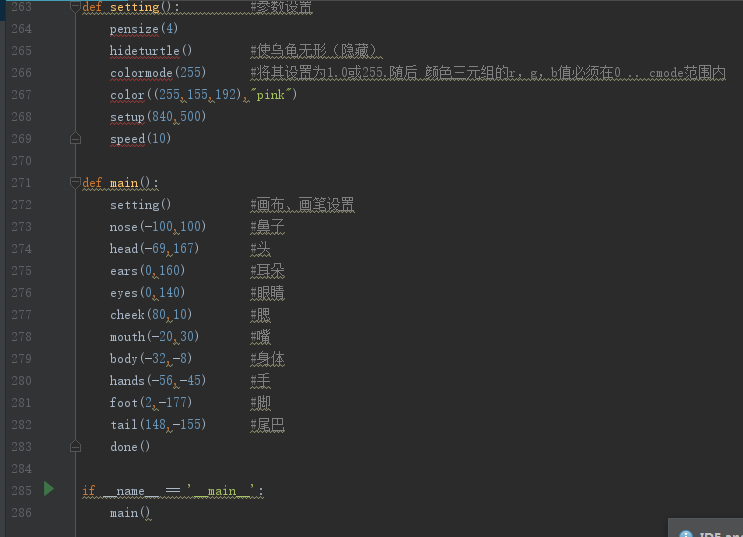This screenshot has width=743, height=537.
Task: Click the hands(-56,-45) call
Action: pyautogui.click(x=158, y=381)
